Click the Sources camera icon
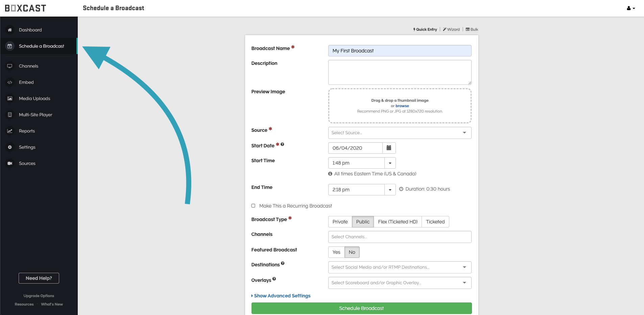644x315 pixels. point(10,164)
